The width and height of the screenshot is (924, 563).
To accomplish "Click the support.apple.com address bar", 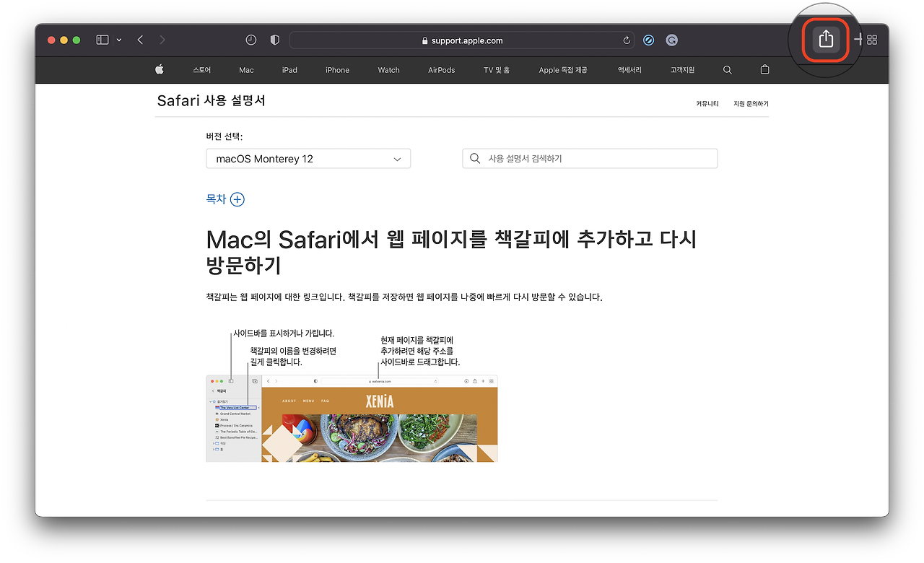I will (462, 40).
